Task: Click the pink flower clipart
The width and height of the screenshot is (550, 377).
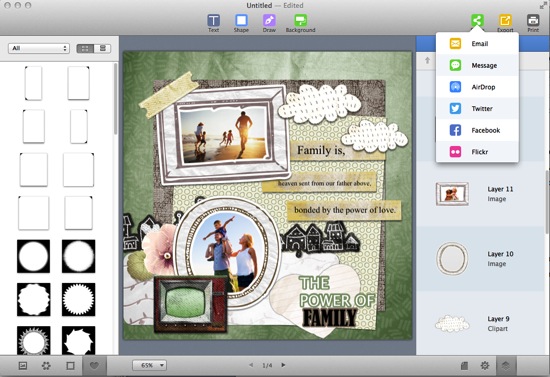Action: click(160, 250)
